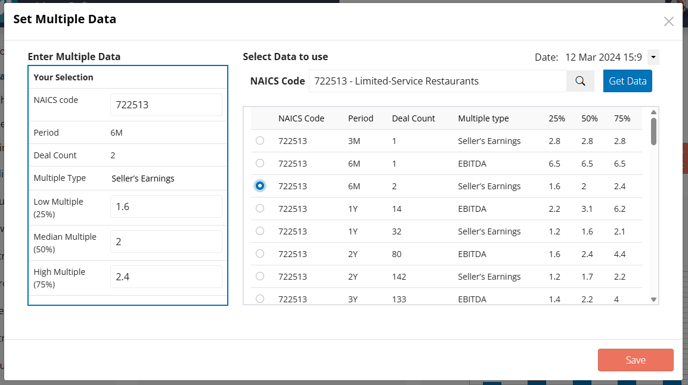Click deal count 32 cell
Viewport: 688px width, 385px height.
[x=397, y=231]
